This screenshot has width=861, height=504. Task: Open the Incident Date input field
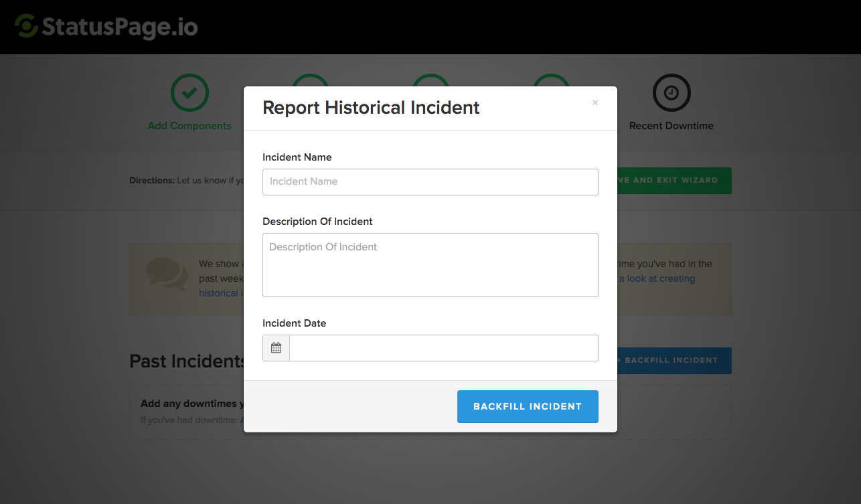tap(443, 348)
